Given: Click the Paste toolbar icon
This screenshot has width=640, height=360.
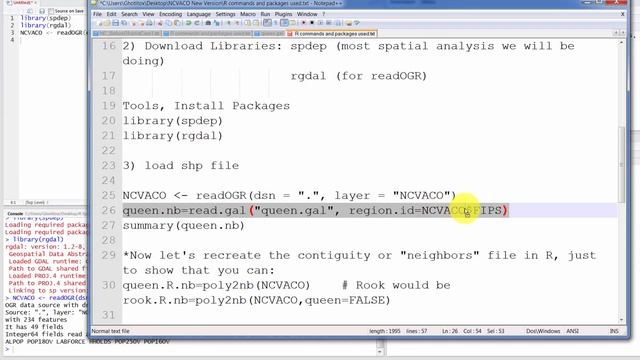Looking at the screenshot, I should pos(177,23).
